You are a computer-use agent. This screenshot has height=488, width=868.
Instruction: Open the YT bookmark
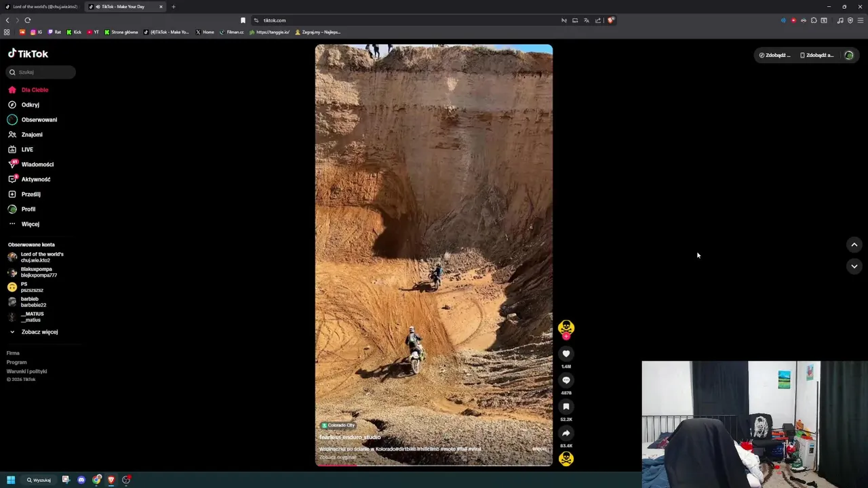(93, 32)
